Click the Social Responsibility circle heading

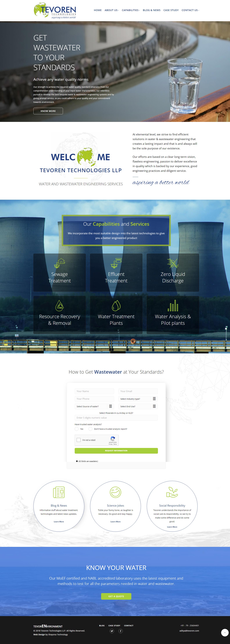point(172,506)
